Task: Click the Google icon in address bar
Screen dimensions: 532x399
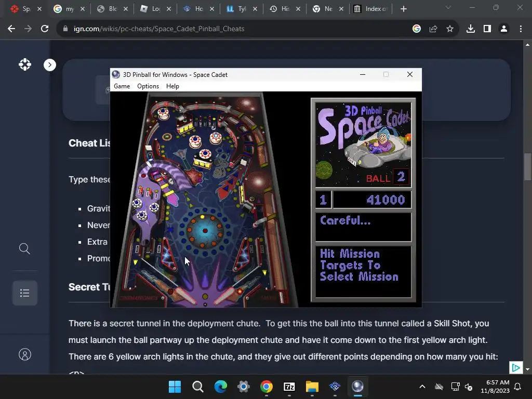Action: [x=416, y=29]
